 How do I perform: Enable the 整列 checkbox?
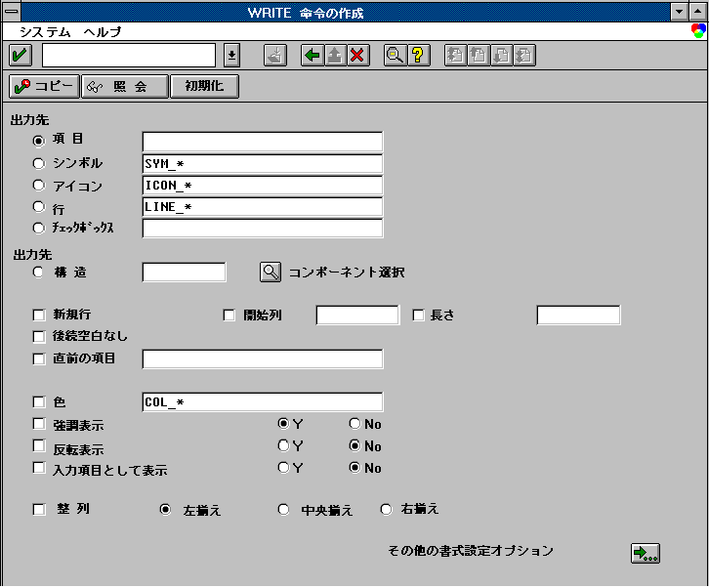tap(39, 510)
